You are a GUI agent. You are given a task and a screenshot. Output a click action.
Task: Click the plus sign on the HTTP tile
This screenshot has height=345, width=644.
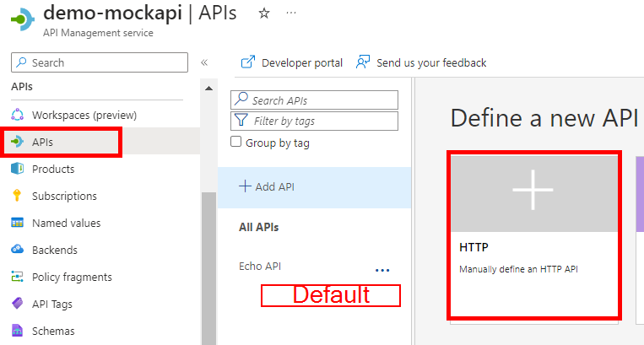point(533,190)
